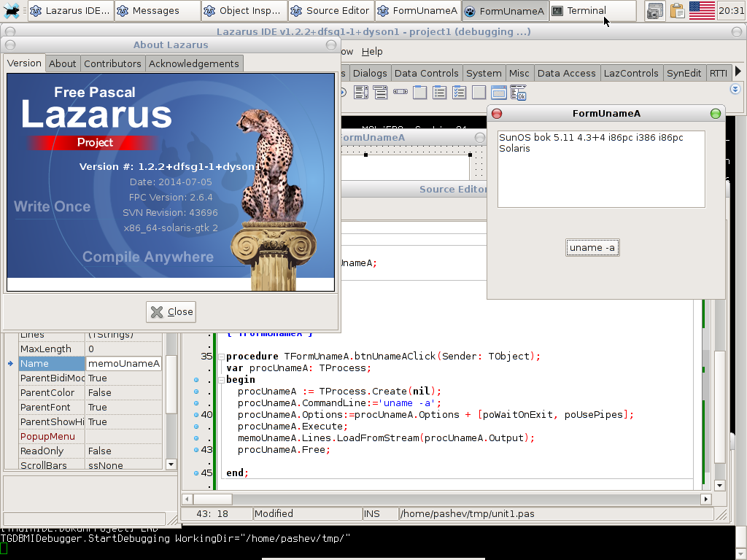The image size is (747, 560).
Task: Open the About tab in About Lazarus
Action: point(63,63)
